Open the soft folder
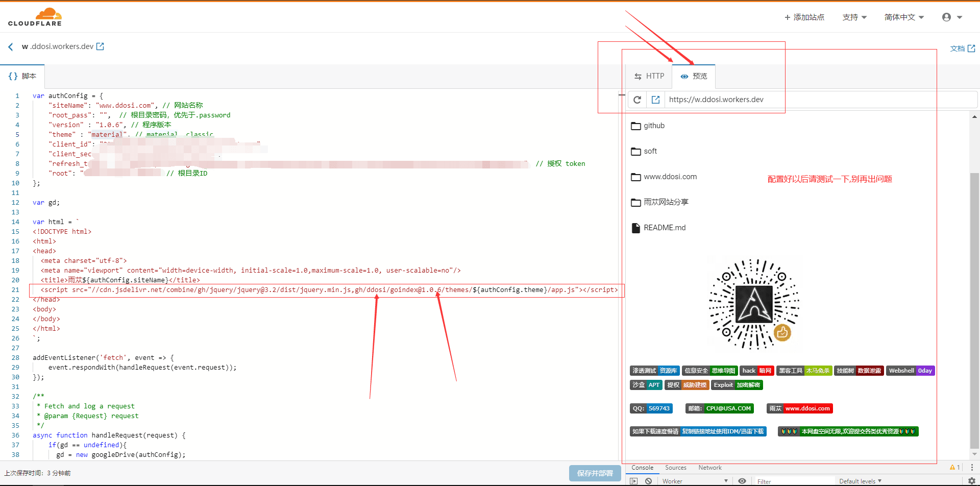This screenshot has width=980, height=486. point(650,151)
